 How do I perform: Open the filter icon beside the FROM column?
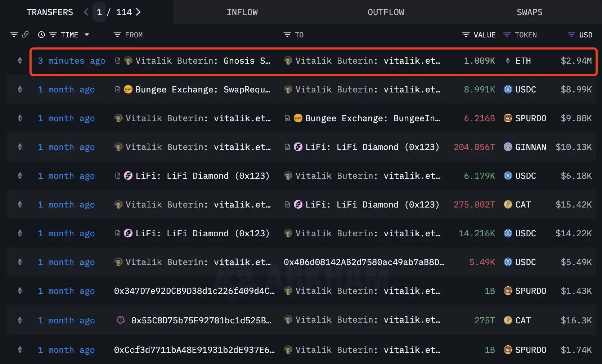[117, 35]
